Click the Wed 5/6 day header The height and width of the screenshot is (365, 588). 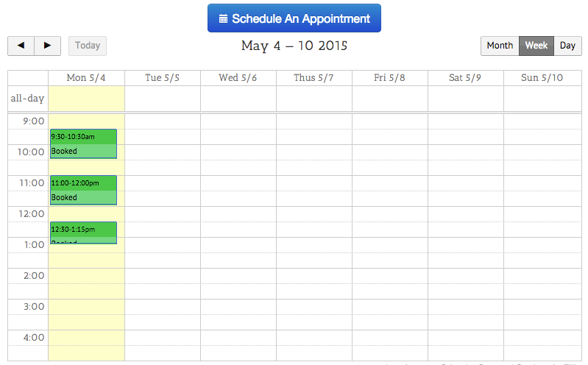pyautogui.click(x=238, y=78)
